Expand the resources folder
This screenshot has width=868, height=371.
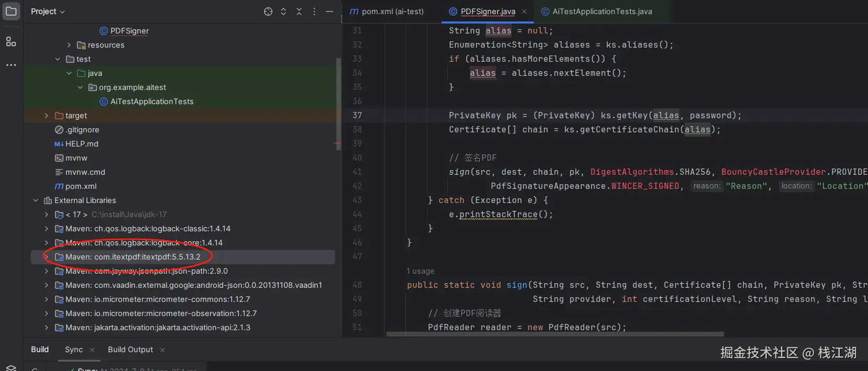pos(69,45)
